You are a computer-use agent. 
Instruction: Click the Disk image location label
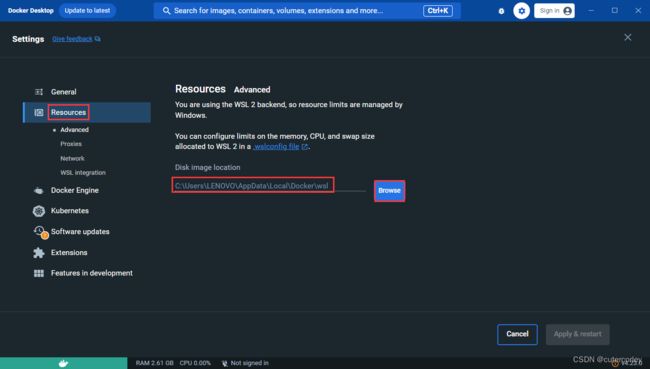click(x=207, y=168)
